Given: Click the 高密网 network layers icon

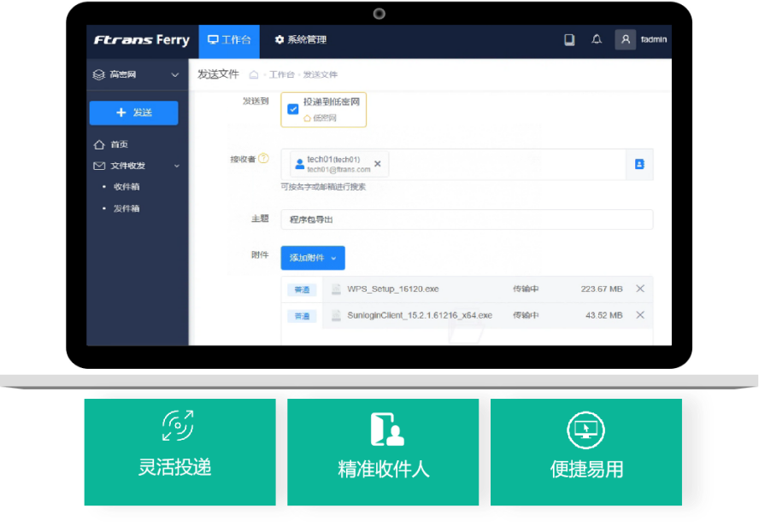Looking at the screenshot, I should [97, 74].
